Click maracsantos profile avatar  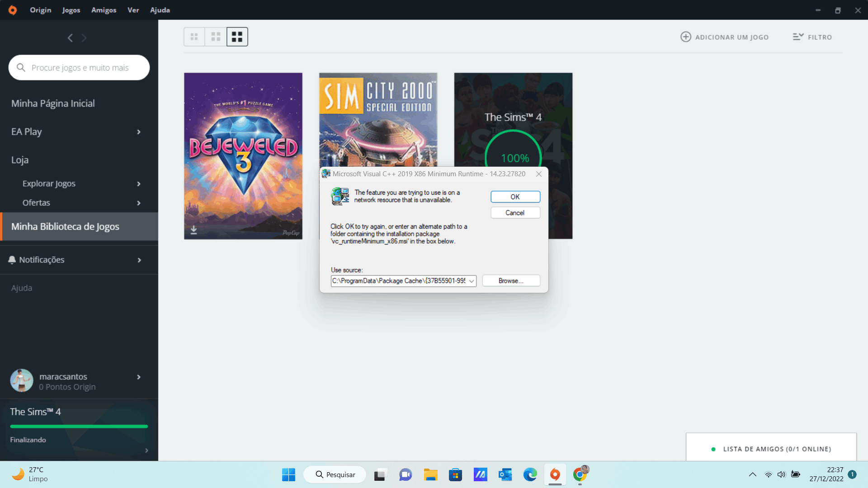22,380
